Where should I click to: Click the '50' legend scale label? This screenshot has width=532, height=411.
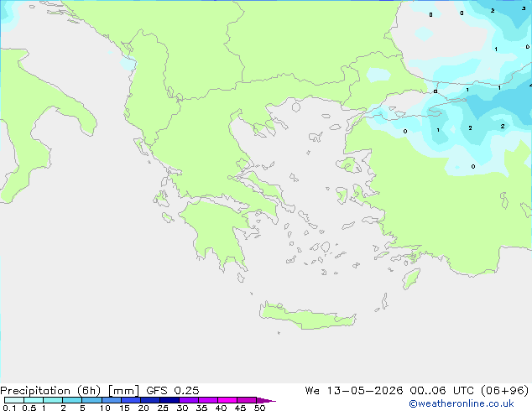(259, 408)
